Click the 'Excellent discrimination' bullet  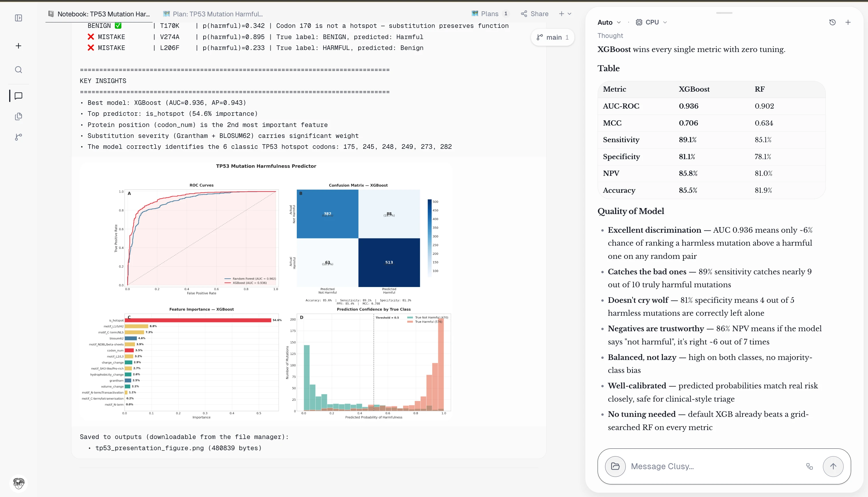(710, 243)
